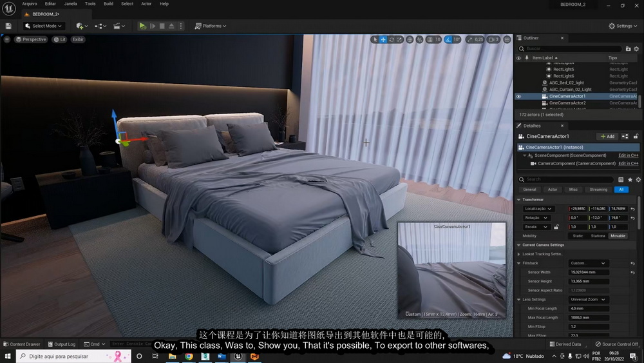Image resolution: width=644 pixels, height=363 pixels.
Task: Save the current level with the disk icon
Action: 8,26
